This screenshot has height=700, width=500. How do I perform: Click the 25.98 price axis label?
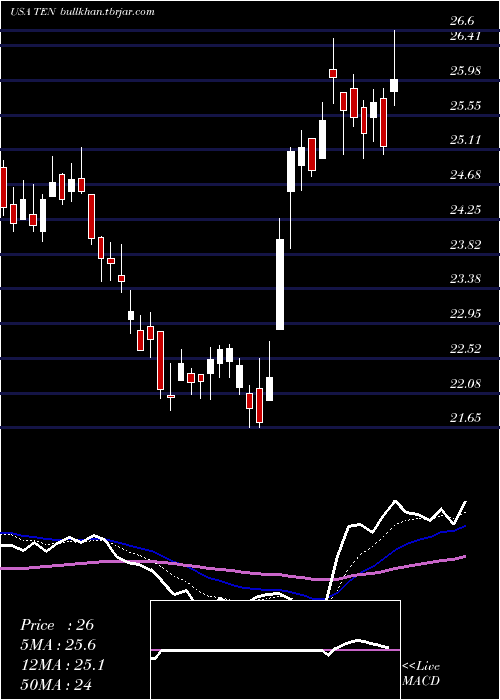coord(466,71)
